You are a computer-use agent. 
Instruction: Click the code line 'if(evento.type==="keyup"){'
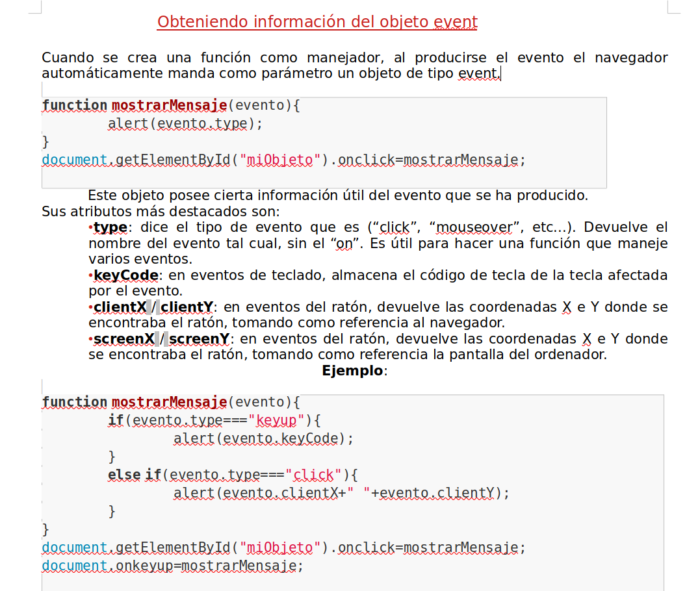[x=214, y=420]
